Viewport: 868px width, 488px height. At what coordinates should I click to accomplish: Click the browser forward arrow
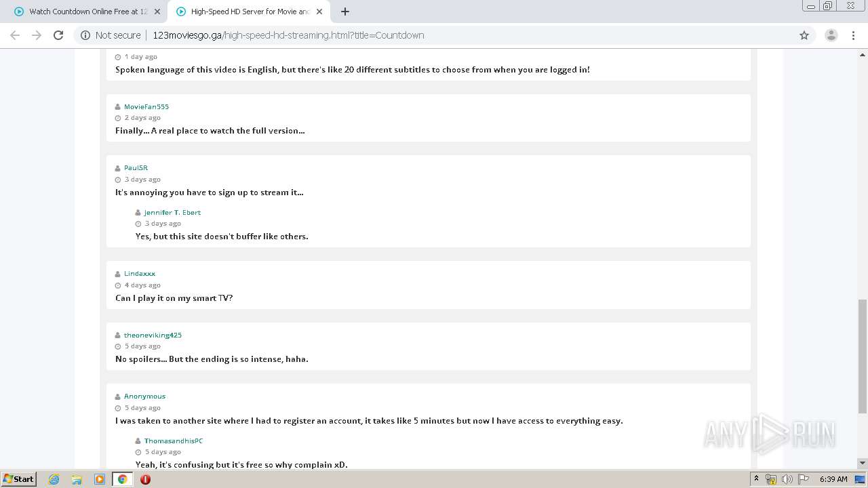point(37,35)
